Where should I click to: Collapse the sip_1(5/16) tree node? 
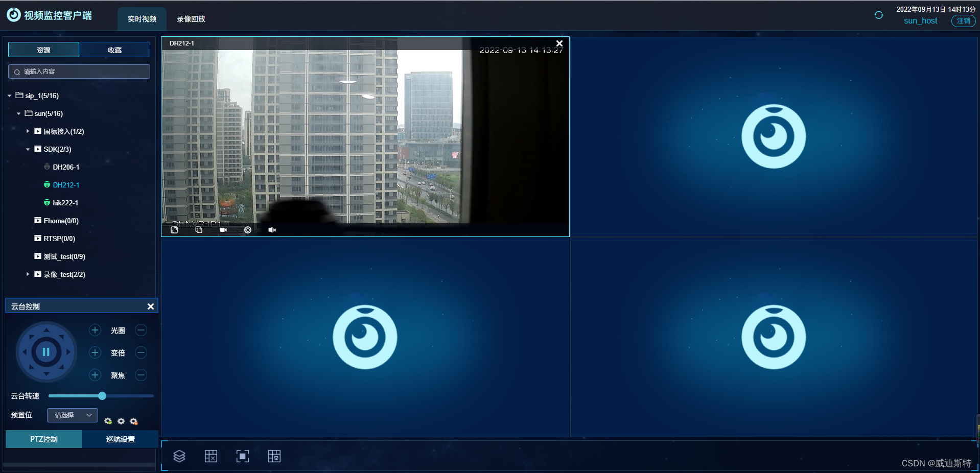(10, 96)
